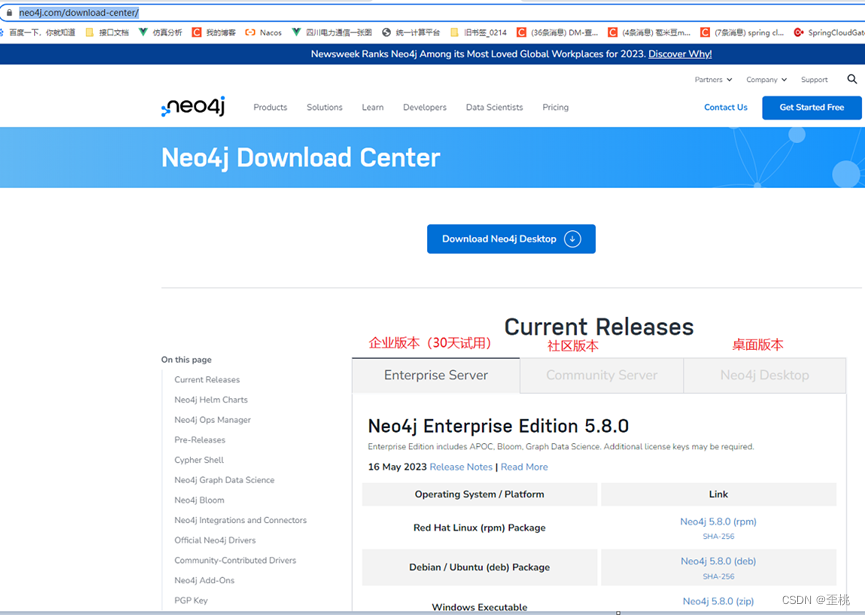Open the (4条消息) bookmark
Image resolution: width=865 pixels, height=615 pixels.
[x=649, y=33]
